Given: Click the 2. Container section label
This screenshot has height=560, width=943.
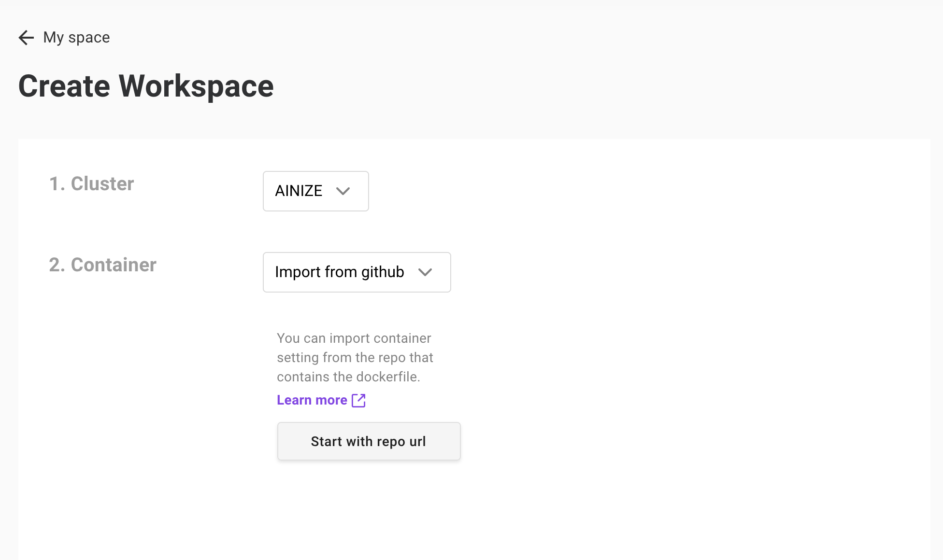Looking at the screenshot, I should 102,265.
